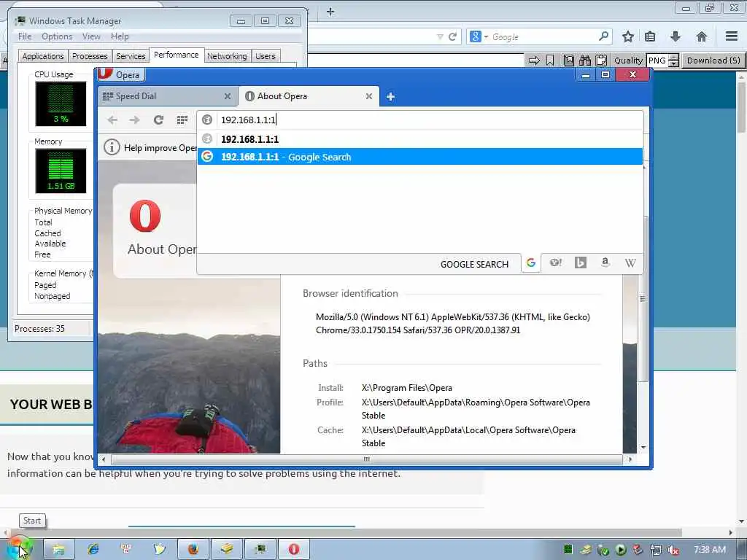Switch to Opera in taskbar

(x=294, y=549)
